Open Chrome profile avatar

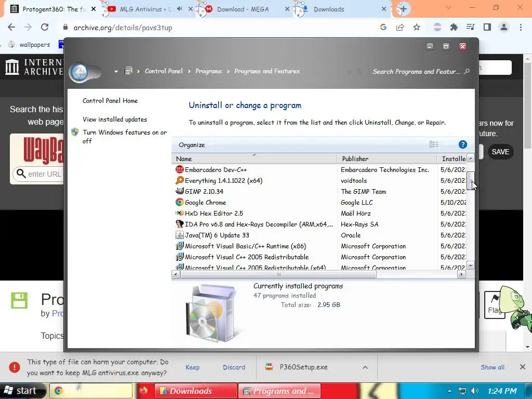coord(504,27)
